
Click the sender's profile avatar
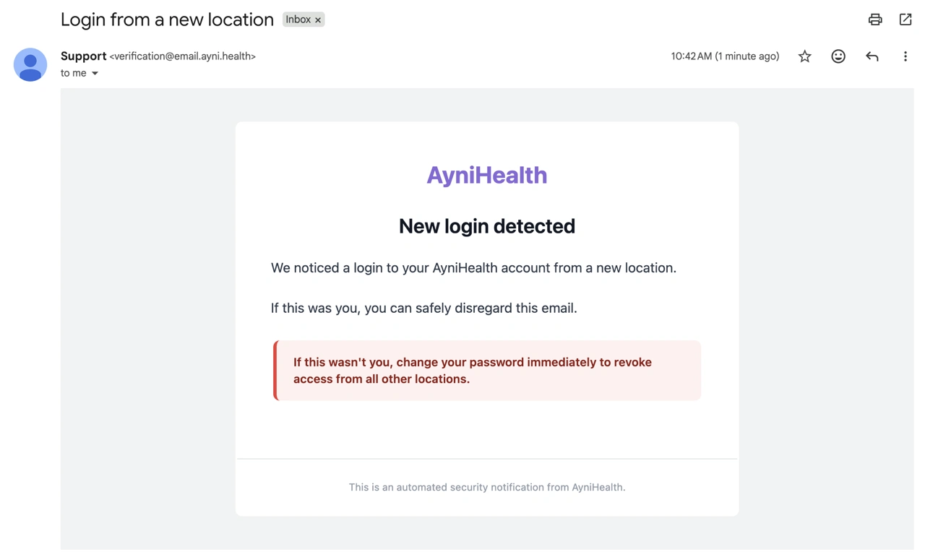30,64
